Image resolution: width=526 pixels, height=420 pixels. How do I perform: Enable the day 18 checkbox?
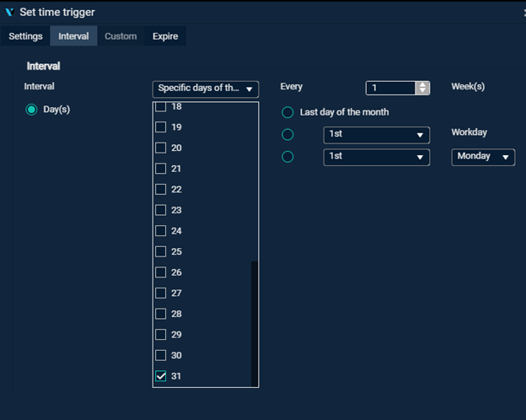[x=161, y=107]
